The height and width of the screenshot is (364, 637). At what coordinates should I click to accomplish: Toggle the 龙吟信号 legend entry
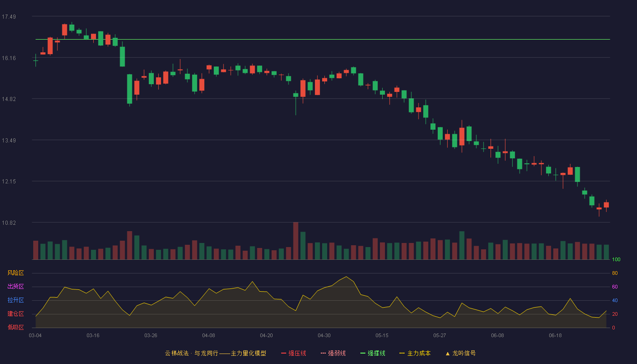(460, 353)
